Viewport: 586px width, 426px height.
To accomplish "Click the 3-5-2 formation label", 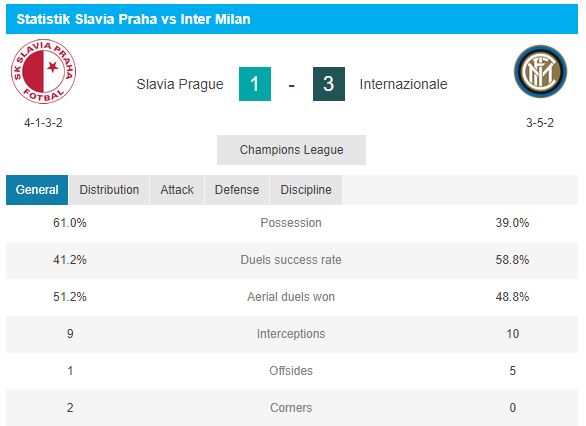I will tap(540, 123).
